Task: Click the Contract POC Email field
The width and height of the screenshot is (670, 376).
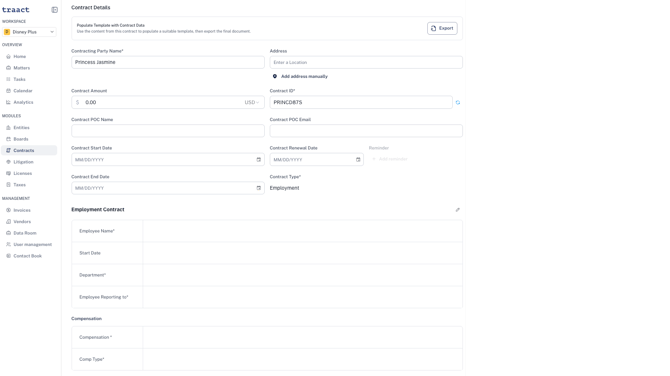Action: coord(366,131)
